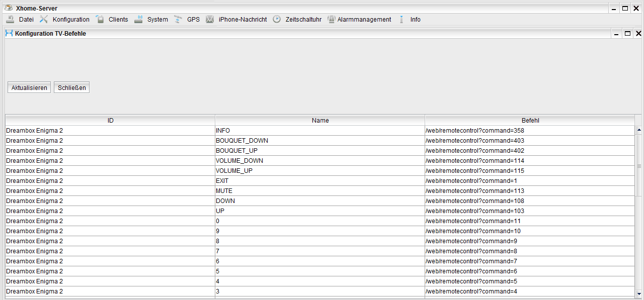The width and height of the screenshot is (644, 300).
Task: Click the Datei menu icon
Action: click(10, 20)
